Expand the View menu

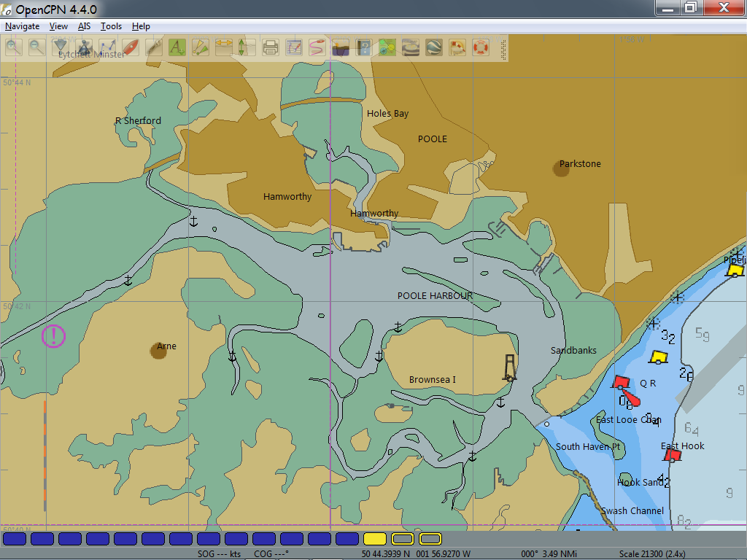click(x=58, y=26)
